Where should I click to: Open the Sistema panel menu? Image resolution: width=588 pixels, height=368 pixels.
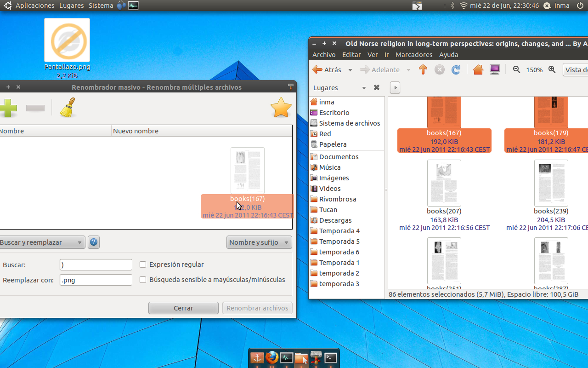point(101,6)
